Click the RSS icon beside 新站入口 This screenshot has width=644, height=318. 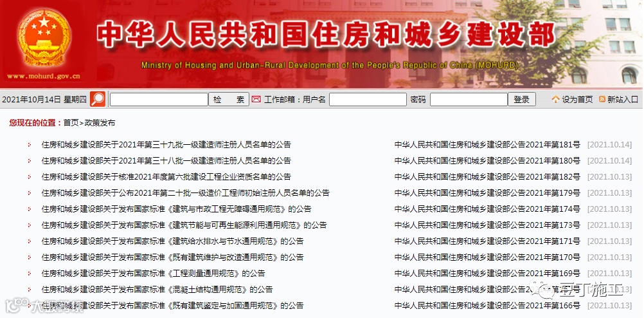click(602, 99)
